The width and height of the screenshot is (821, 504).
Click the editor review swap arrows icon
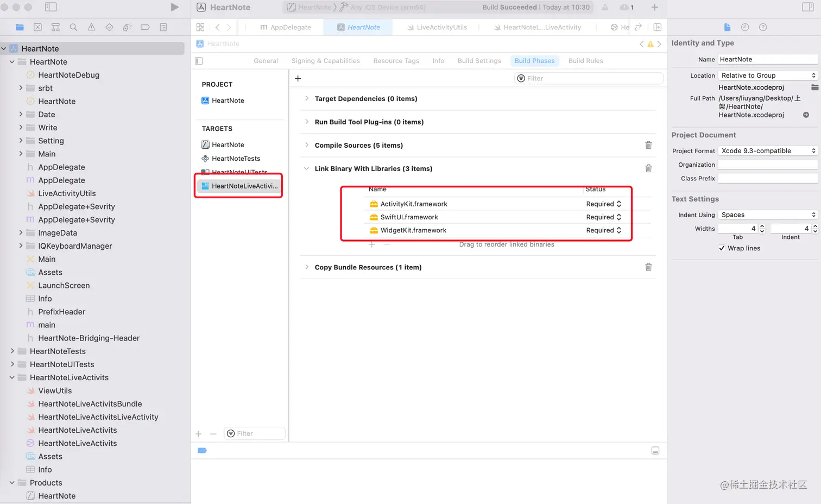tap(638, 27)
